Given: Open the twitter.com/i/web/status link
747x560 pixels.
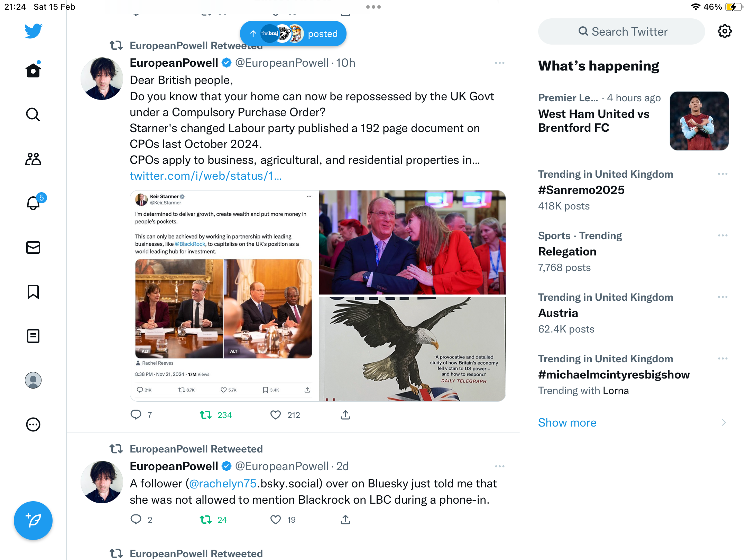Looking at the screenshot, I should tap(206, 176).
